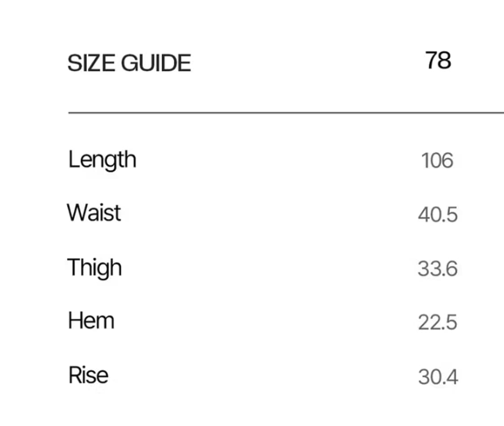Select the Waist value 40.5
This screenshot has width=504, height=426.
pos(438,215)
